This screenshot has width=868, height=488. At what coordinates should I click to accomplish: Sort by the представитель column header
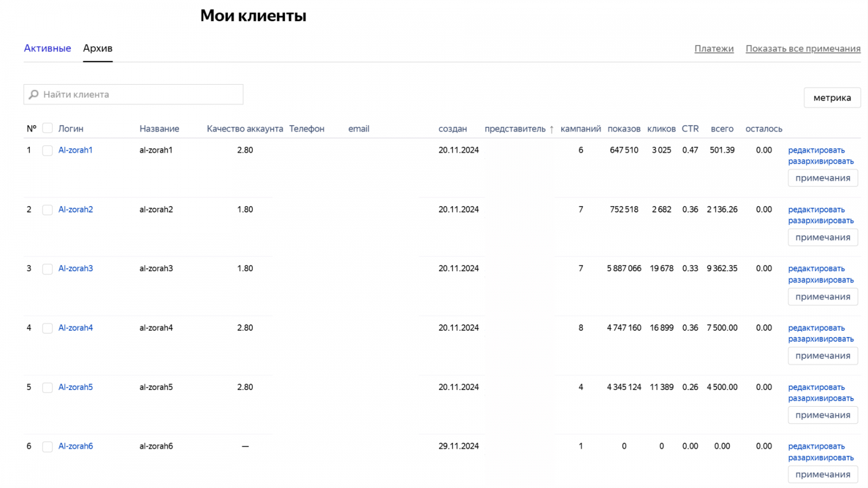point(515,129)
